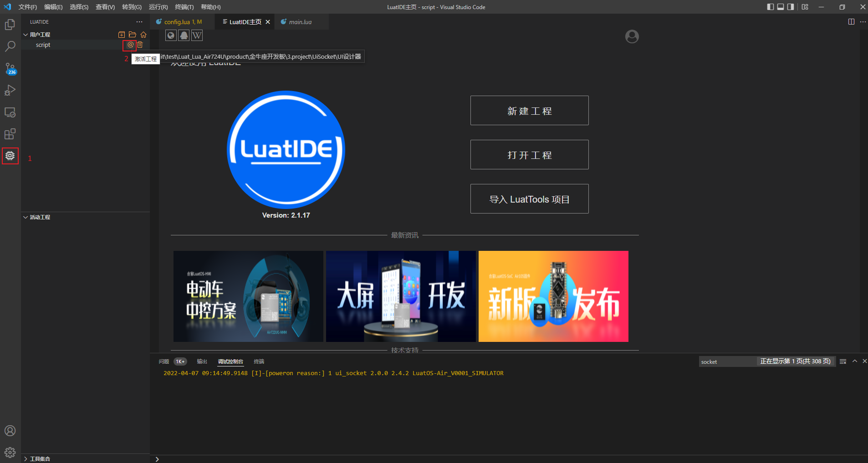Click the 打开工程 button
The image size is (868, 463).
click(x=529, y=155)
